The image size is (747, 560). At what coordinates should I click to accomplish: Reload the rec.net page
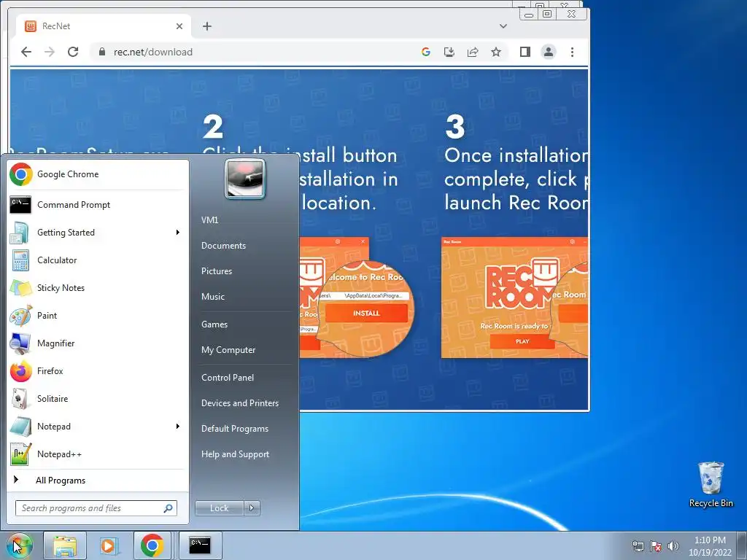(x=73, y=52)
